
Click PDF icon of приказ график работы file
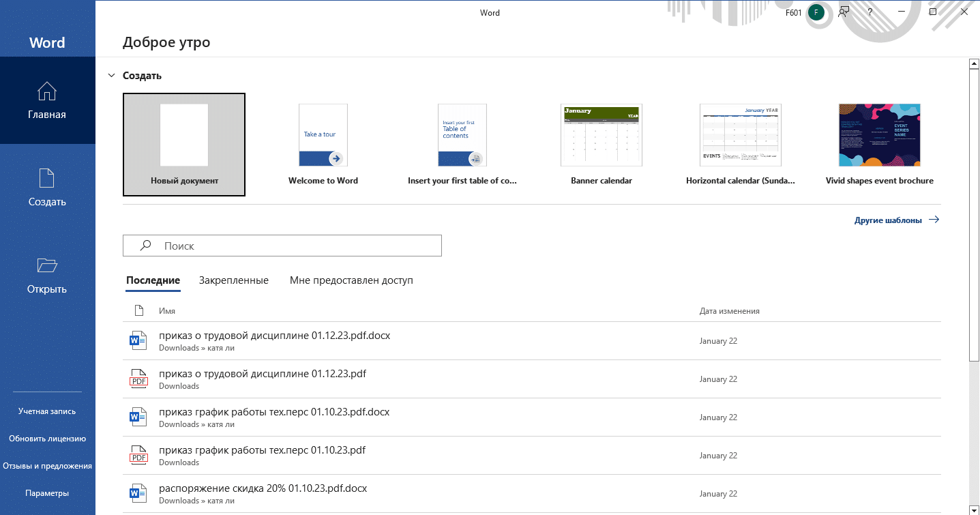(138, 454)
